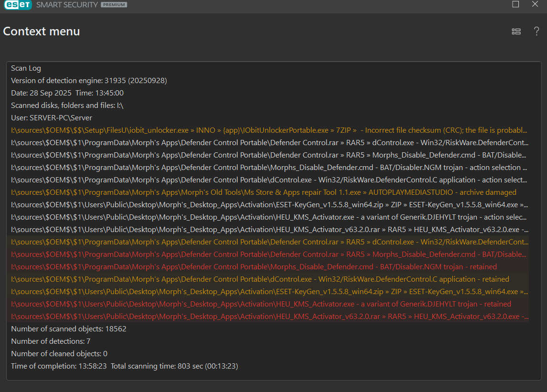Close the ESET Smart Security window
547x392 pixels.
pyautogui.click(x=535, y=4)
